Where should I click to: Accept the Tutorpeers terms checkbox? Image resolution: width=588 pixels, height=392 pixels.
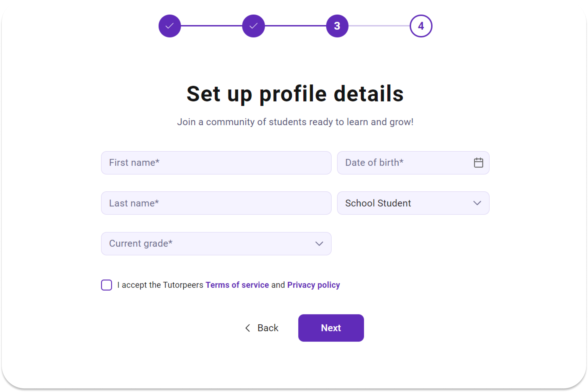(x=106, y=285)
